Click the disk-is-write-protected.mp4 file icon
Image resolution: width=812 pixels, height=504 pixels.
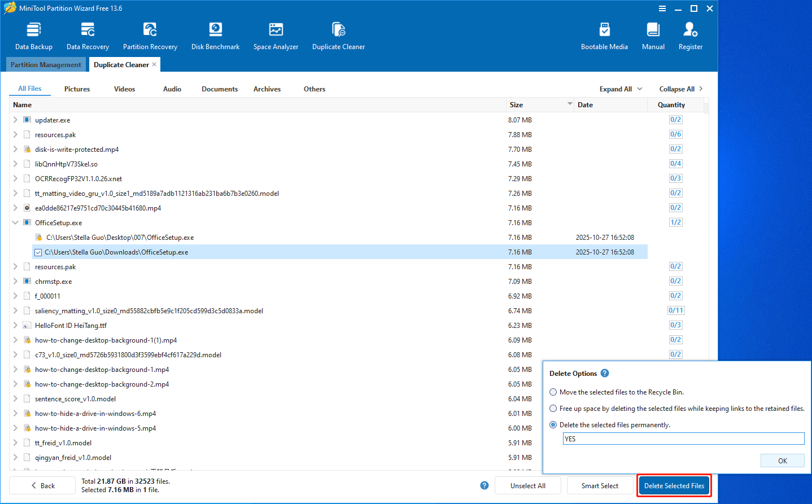[27, 149]
